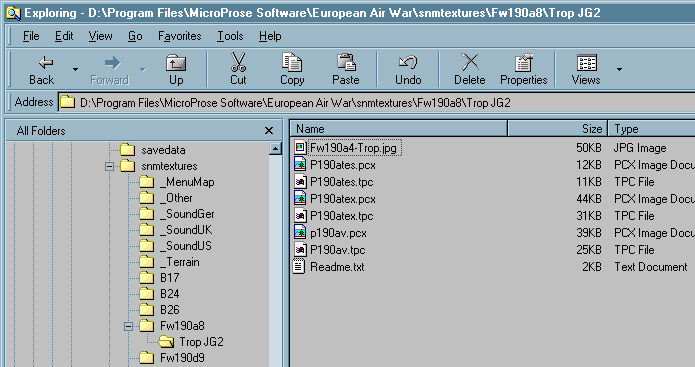Select the p190av.pcx file icon
Viewport: 695px width, 367px height.
click(x=300, y=232)
